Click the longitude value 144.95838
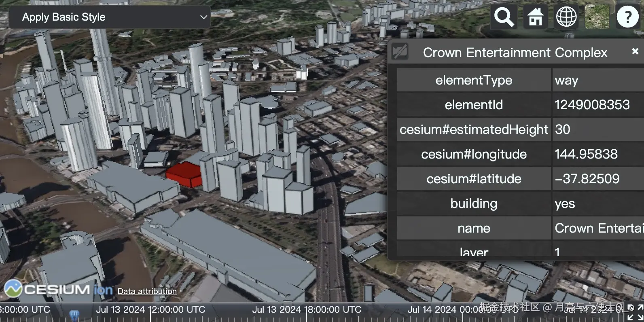Viewport: 644px width, 322px height. (586, 154)
